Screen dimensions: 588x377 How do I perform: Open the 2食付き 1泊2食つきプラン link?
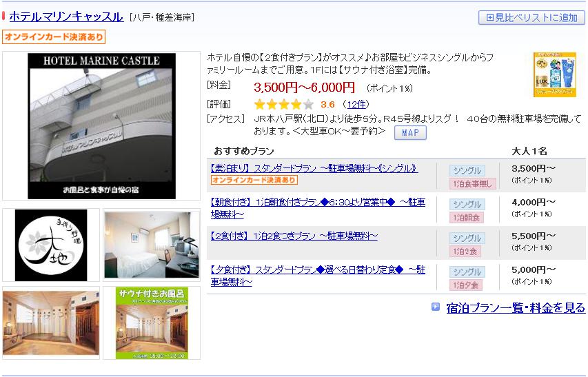pos(294,236)
